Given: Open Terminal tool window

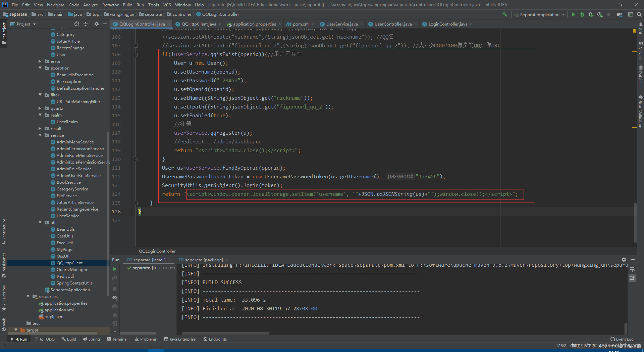Looking at the screenshot, I should [117, 339].
